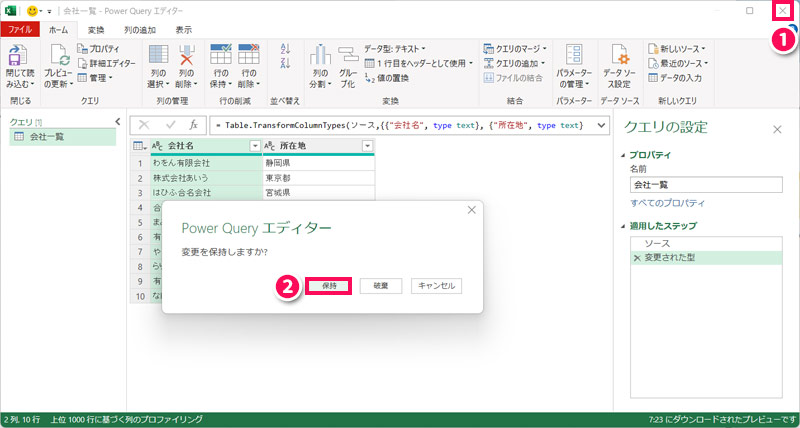Open the 管理 dropdown in the query group
800x428 pixels.
[x=95, y=78]
